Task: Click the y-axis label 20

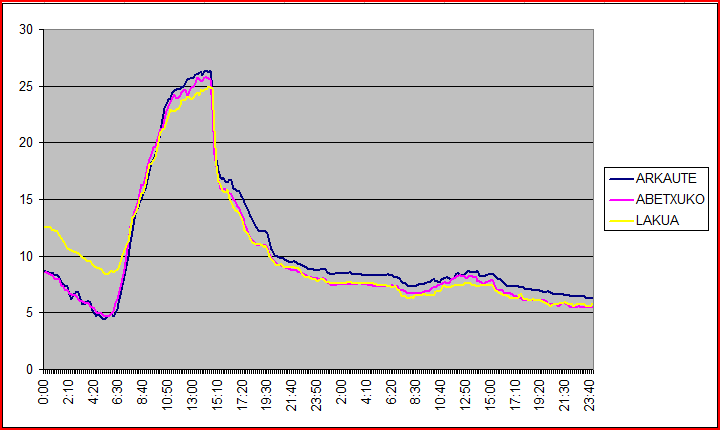Action: point(26,143)
